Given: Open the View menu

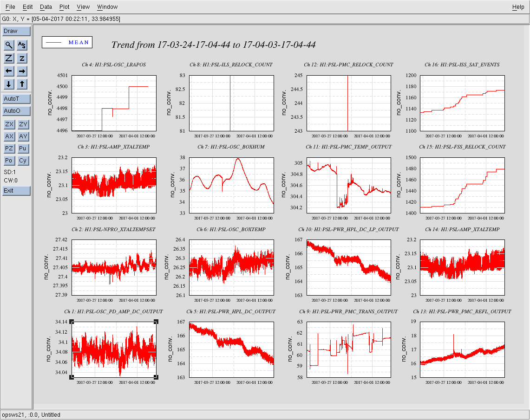Looking at the screenshot, I should (x=83, y=7).
